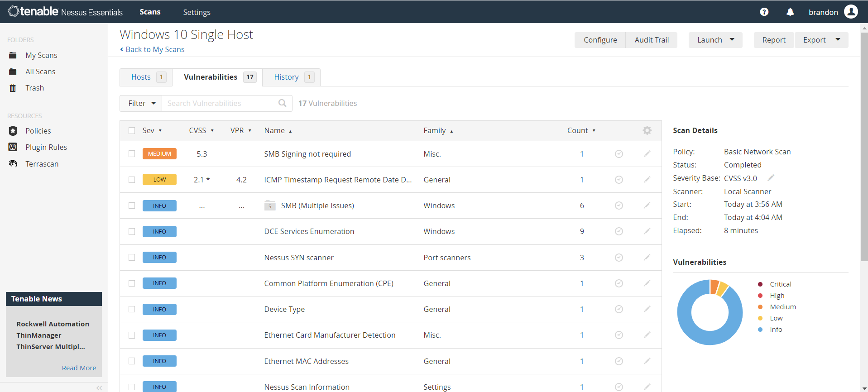
Task: Sort by Name column
Action: 278,130
